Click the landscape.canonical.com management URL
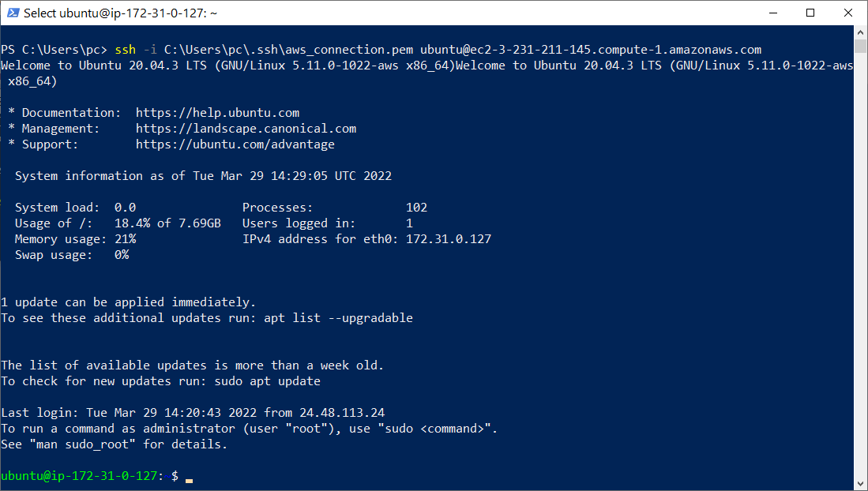Viewport: 868px width, 491px height. pos(246,129)
